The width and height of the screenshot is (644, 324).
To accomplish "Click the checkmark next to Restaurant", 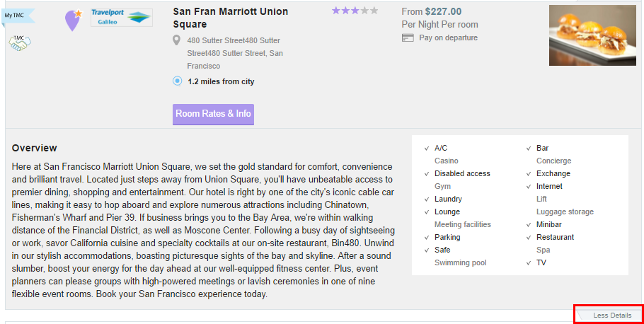I will click(x=528, y=238).
